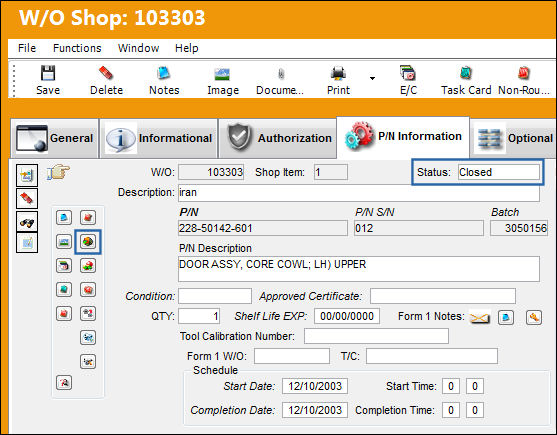The height and width of the screenshot is (435, 557).
Task: Click the Delete eraser icon
Action: pos(106,73)
